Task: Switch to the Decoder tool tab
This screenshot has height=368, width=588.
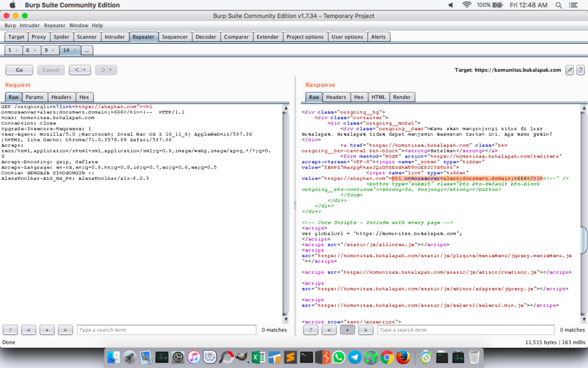Action: 206,37
